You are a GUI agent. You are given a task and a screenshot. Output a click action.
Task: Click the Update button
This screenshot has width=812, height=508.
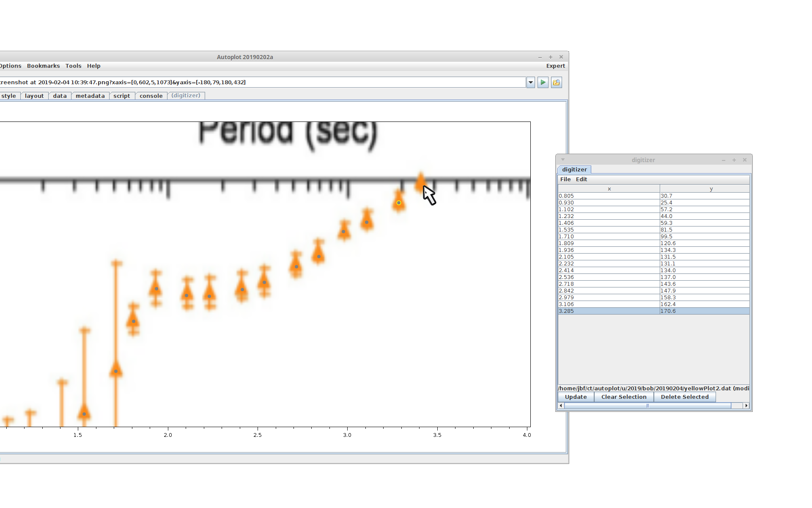click(x=576, y=397)
